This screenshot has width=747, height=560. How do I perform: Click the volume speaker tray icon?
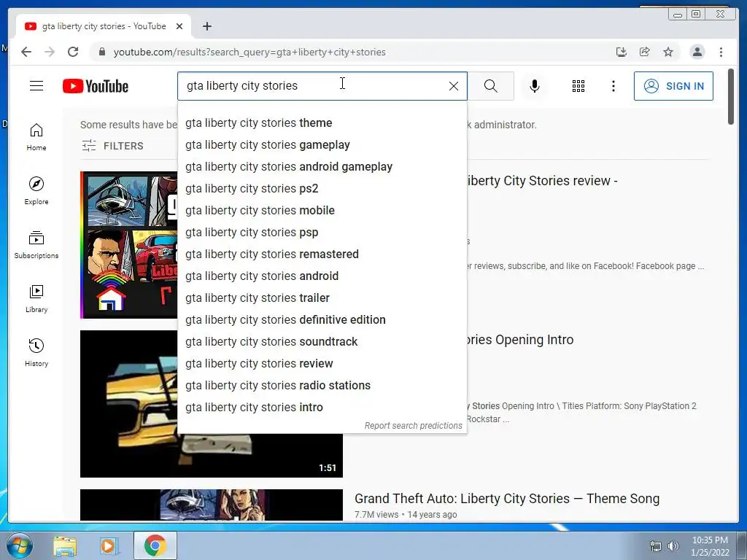[673, 546]
